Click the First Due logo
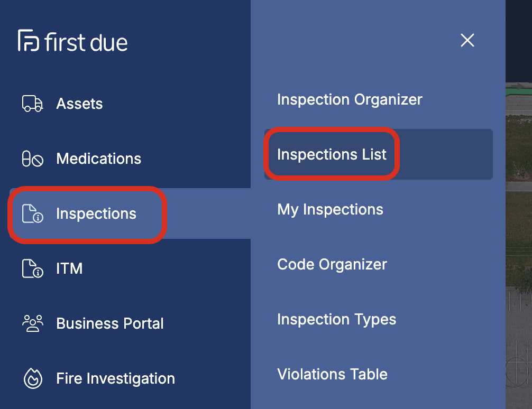The height and width of the screenshot is (409, 532). tap(72, 41)
